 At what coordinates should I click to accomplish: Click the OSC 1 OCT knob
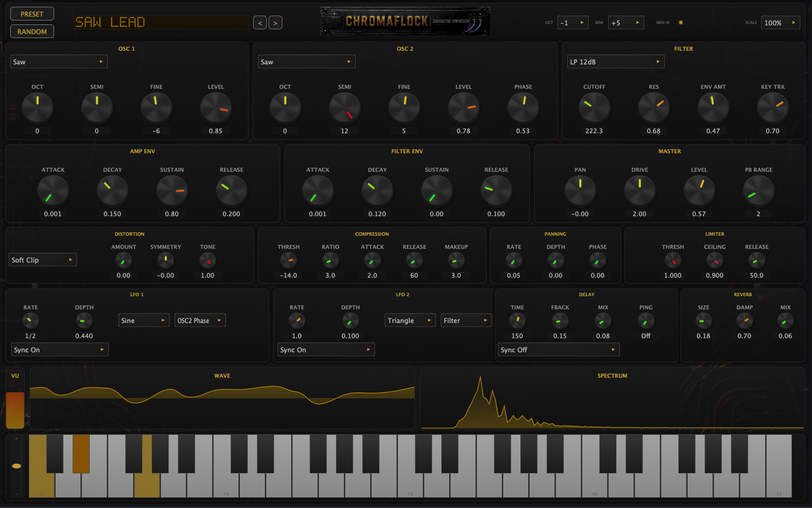click(x=38, y=107)
